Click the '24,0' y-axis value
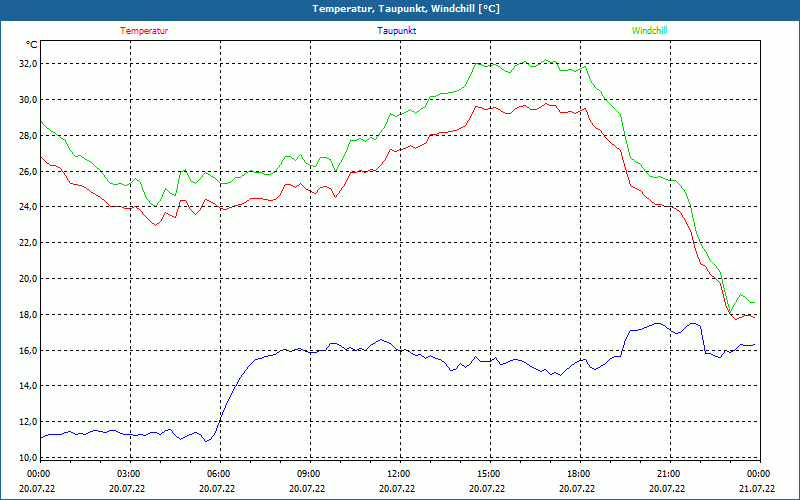 29,207
